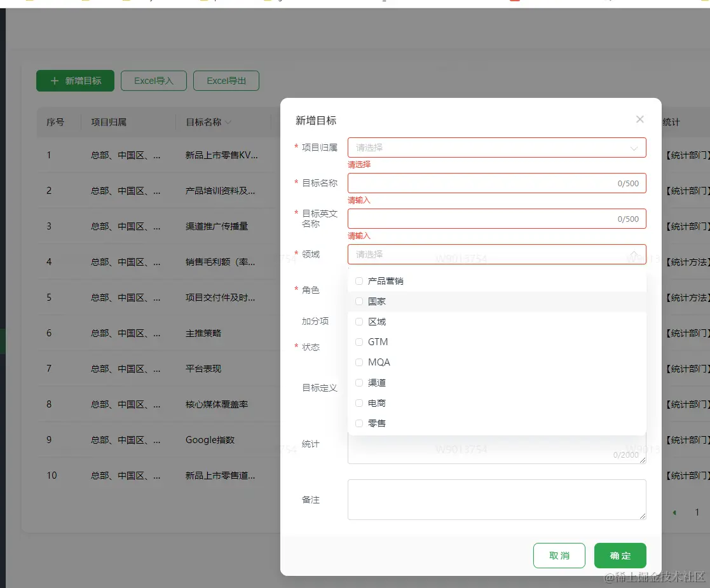Click the 序号 column header
Screen dimensions: 710x588
[x=55, y=122]
